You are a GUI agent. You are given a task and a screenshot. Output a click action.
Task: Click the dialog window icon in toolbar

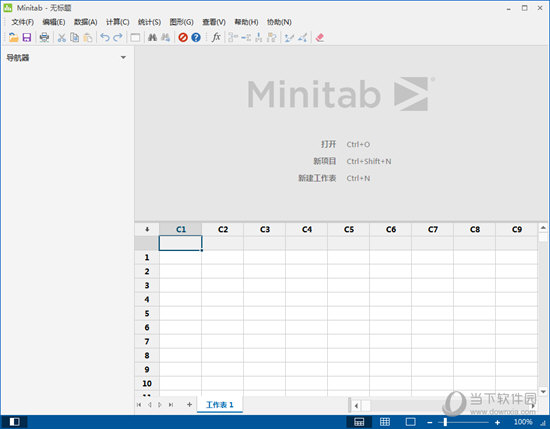[135, 37]
